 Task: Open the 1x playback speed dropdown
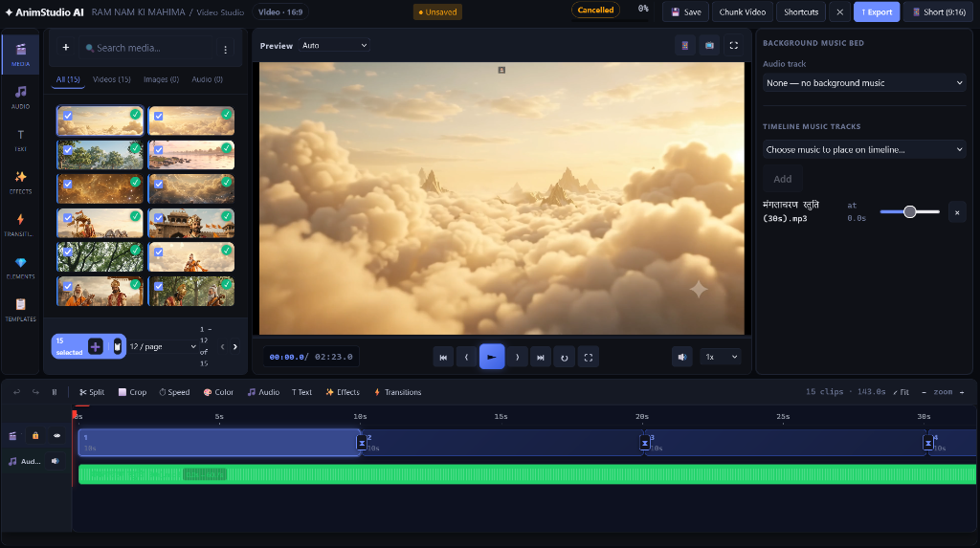coord(720,357)
